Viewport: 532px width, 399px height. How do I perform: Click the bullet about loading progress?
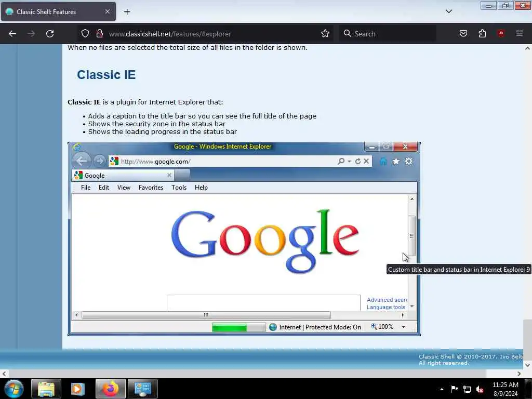pyautogui.click(x=163, y=131)
